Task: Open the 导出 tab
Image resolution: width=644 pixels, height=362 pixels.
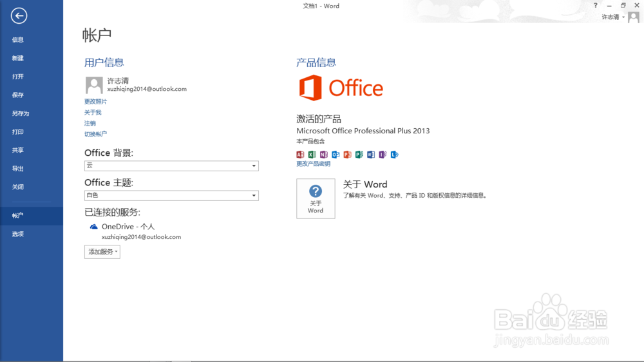Action: [32, 169]
